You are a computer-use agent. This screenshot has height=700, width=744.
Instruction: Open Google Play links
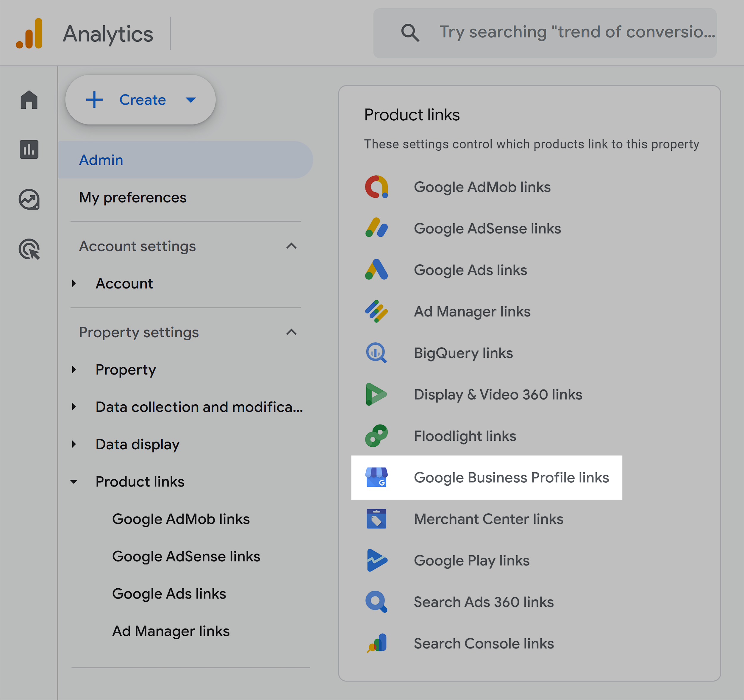(x=472, y=561)
